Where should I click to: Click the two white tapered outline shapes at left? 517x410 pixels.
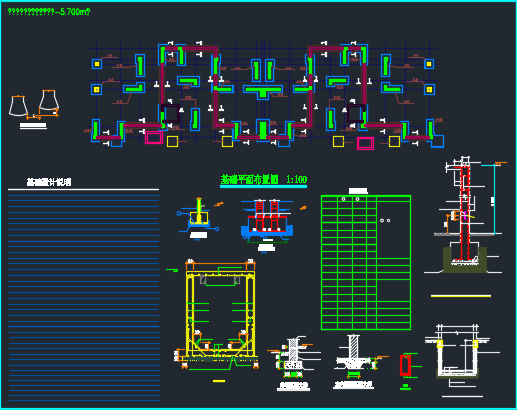tap(34, 104)
